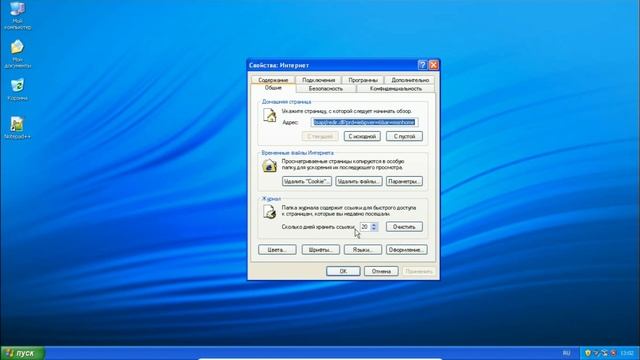Open the Цвета settings button

tap(277, 250)
